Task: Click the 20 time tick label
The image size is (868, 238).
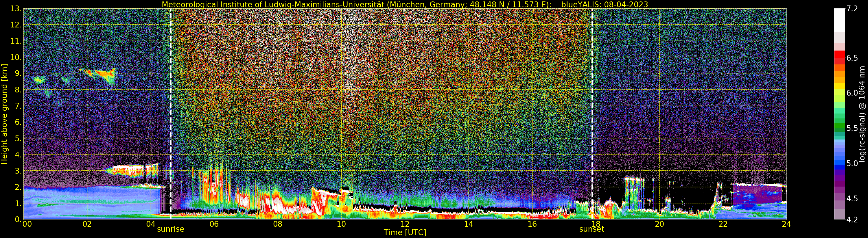Action: click(x=659, y=224)
